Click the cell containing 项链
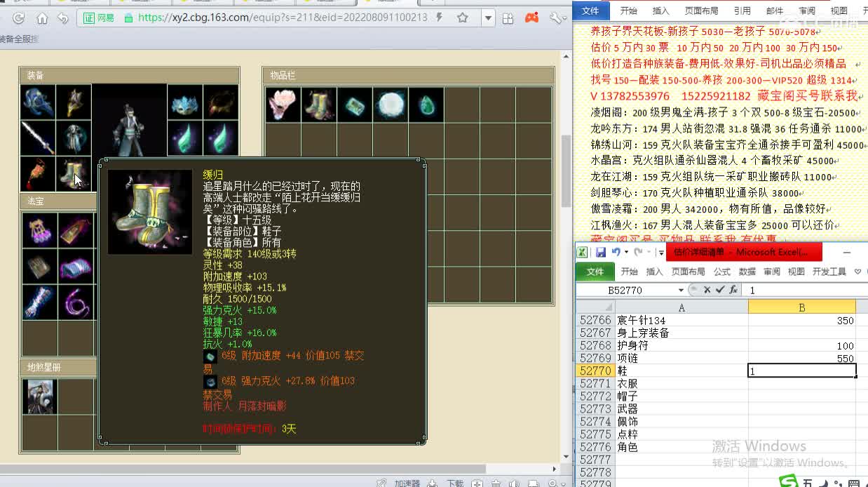The height and width of the screenshot is (487, 868). (681, 358)
